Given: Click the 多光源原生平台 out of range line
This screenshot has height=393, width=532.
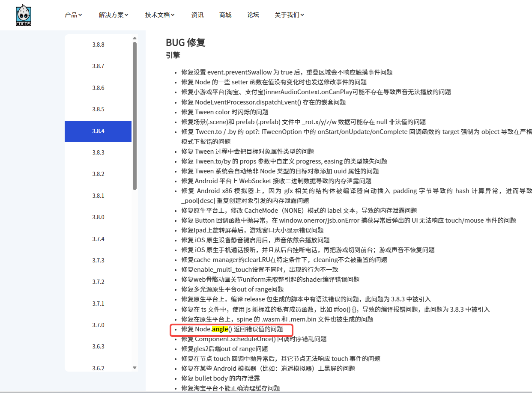Looking at the screenshot, I should click(233, 289).
